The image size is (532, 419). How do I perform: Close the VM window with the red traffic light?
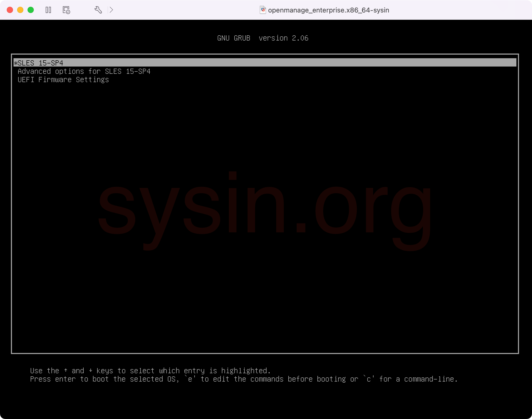click(x=10, y=10)
